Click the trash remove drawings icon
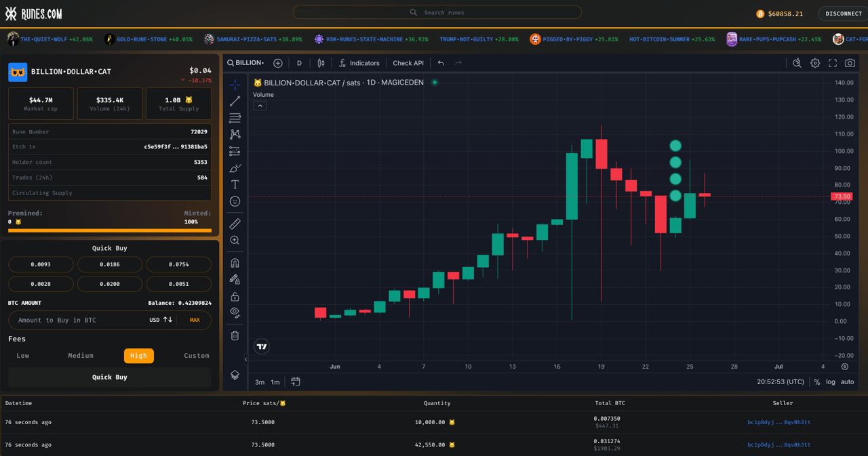Viewport: 868px width, 456px height. [235, 335]
